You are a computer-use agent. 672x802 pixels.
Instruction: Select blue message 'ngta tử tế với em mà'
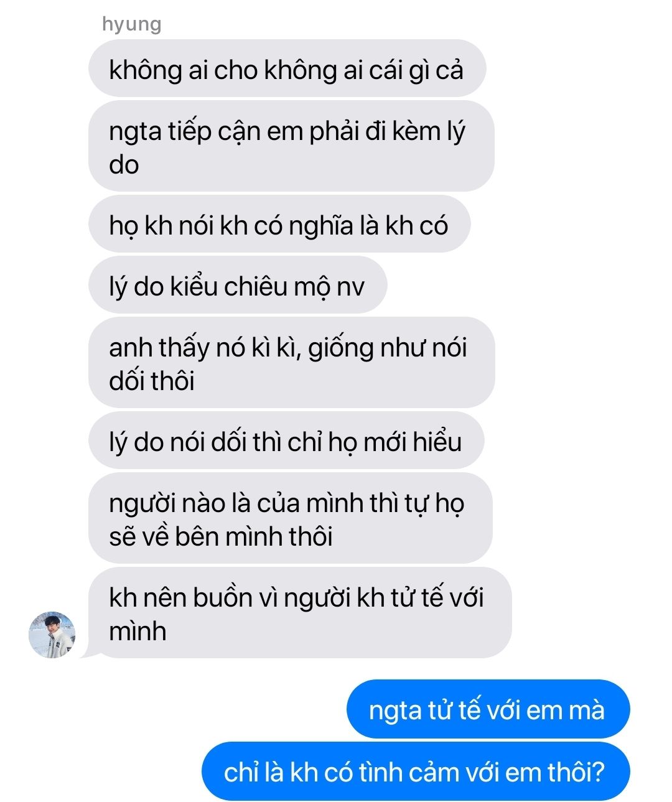coord(488,709)
